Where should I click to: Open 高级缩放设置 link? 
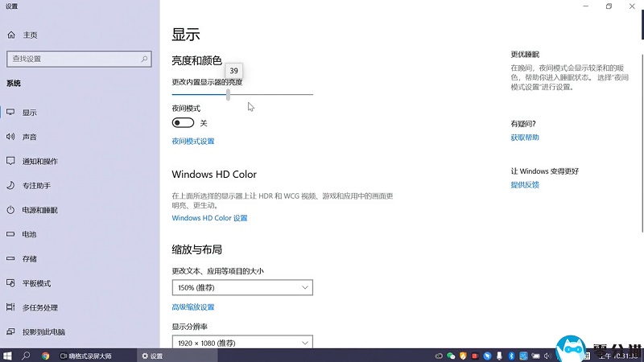pyautogui.click(x=193, y=307)
